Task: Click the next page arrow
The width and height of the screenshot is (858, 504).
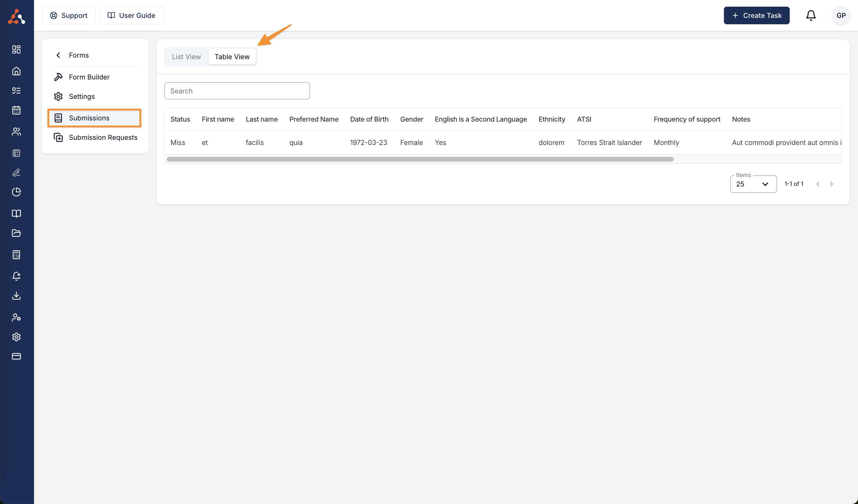Action: pos(831,184)
